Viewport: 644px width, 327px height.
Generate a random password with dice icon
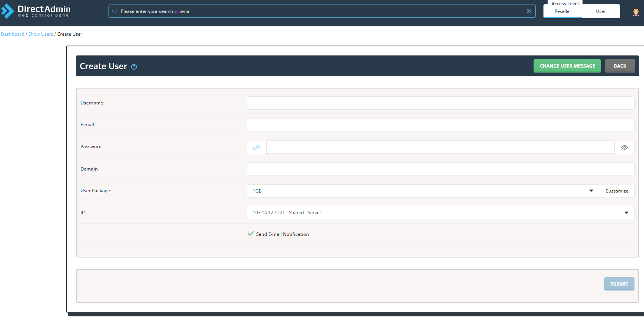coord(257,147)
